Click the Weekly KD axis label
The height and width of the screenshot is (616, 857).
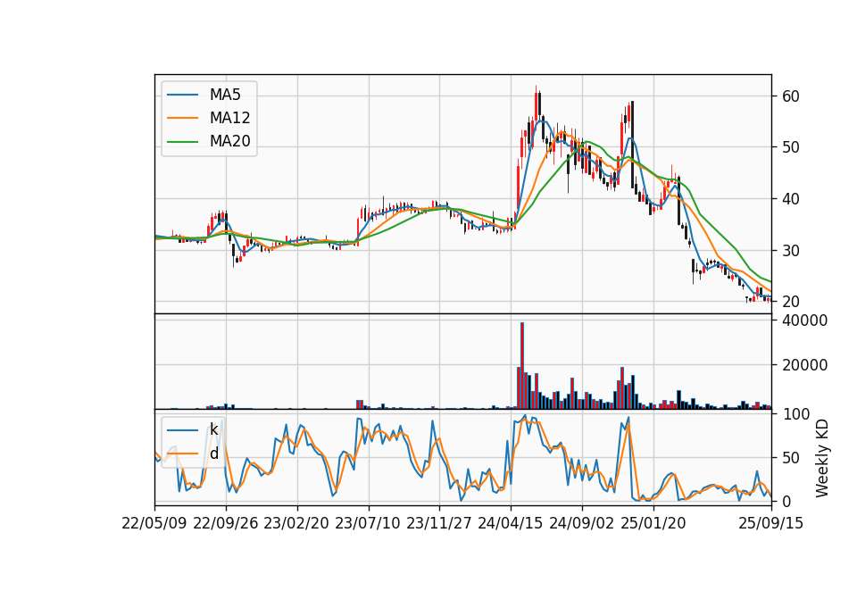[x=822, y=458]
